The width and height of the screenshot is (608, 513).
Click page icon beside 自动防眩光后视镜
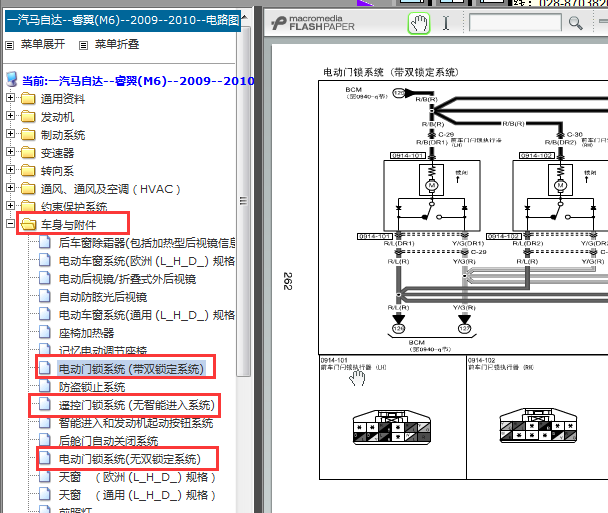click(45, 296)
